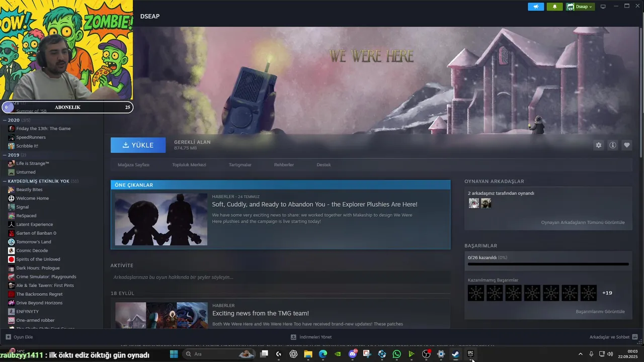This screenshot has width=644, height=362.
Task: Select Scribble It! in library
Action: (x=27, y=146)
